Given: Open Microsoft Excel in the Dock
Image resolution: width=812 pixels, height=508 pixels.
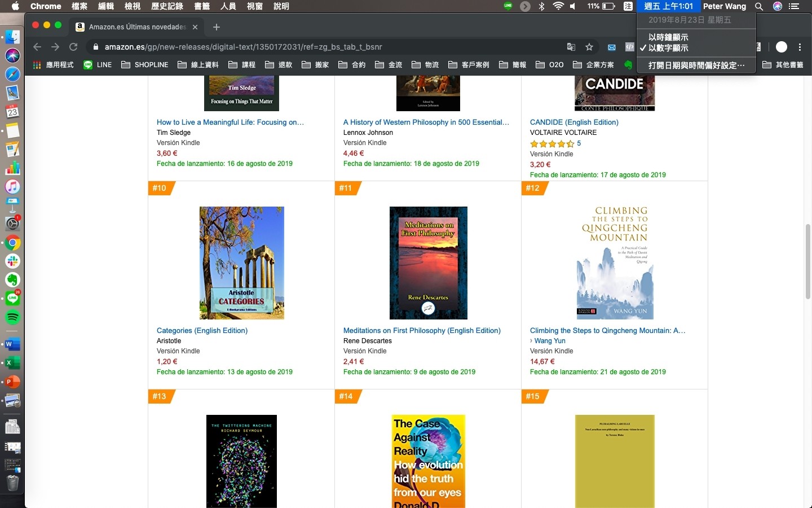Looking at the screenshot, I should coord(12,363).
